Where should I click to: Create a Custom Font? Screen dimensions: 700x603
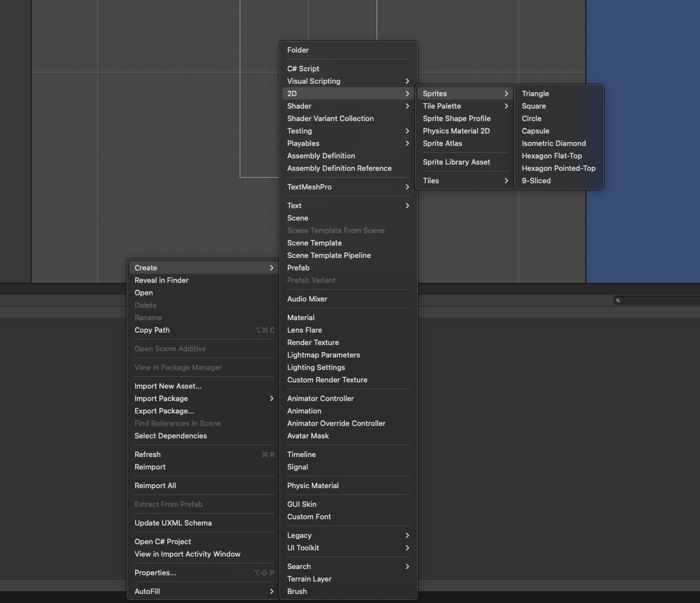click(348, 516)
